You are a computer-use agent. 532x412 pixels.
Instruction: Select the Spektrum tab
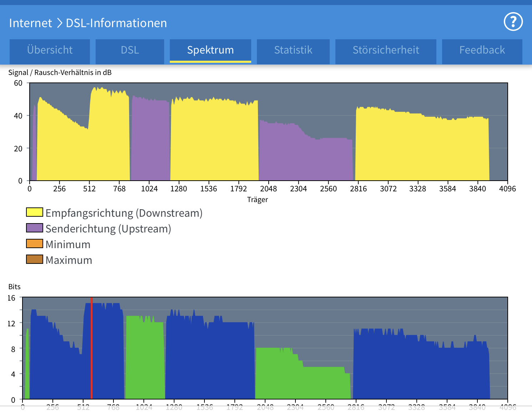211,51
